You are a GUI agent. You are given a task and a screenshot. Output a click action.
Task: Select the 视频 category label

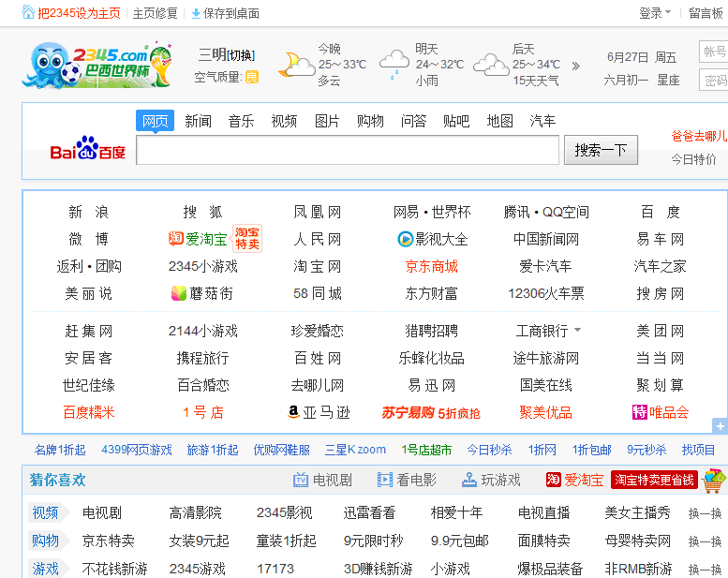[x=46, y=513]
